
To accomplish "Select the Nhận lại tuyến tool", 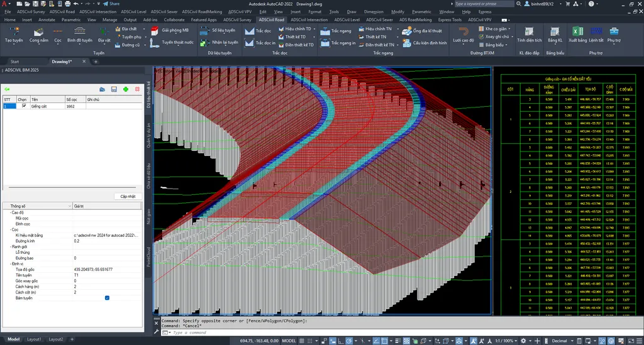I will pos(219,42).
